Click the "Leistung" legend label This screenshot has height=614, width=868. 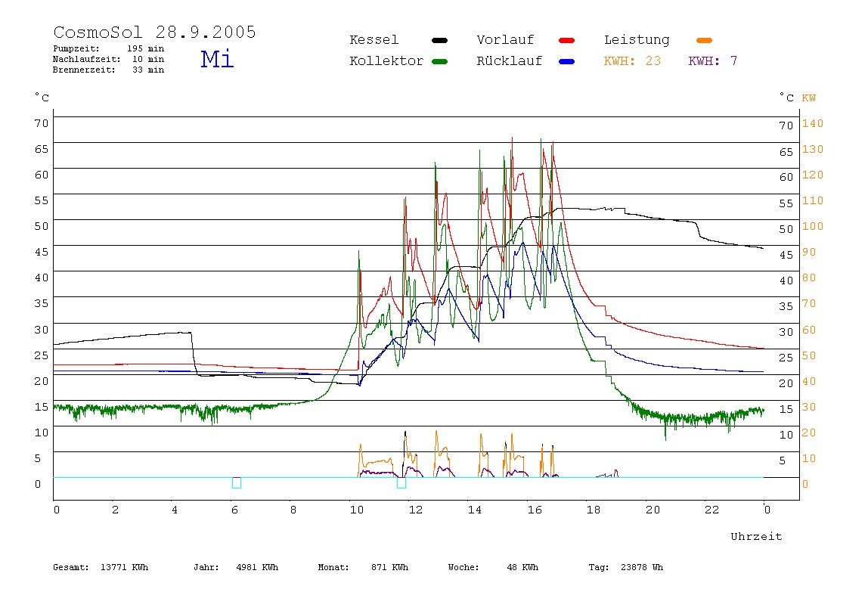pyautogui.click(x=637, y=40)
